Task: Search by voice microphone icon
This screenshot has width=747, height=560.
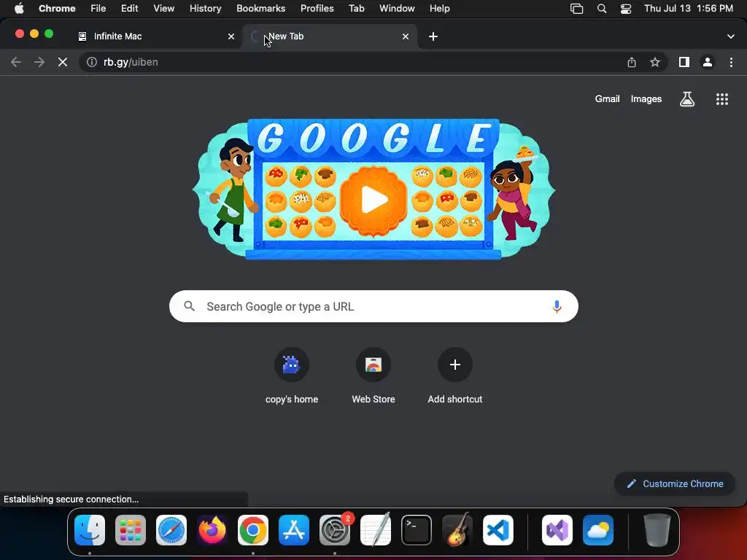Action: coord(557,307)
